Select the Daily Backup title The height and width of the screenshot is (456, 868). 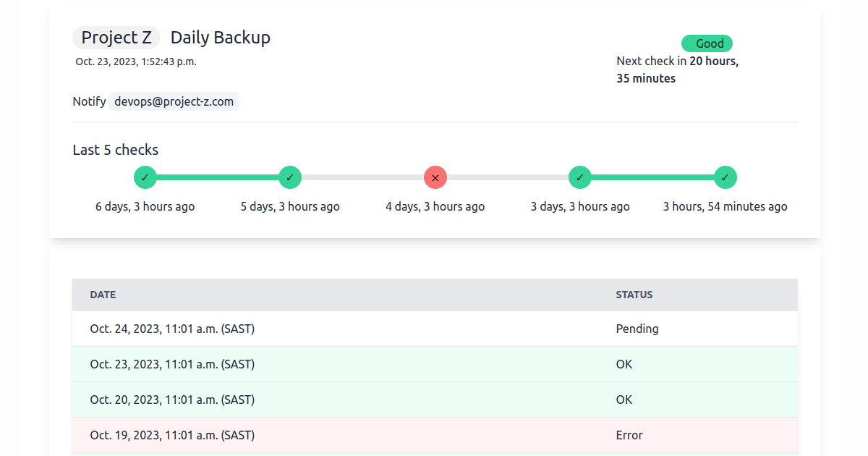(221, 38)
